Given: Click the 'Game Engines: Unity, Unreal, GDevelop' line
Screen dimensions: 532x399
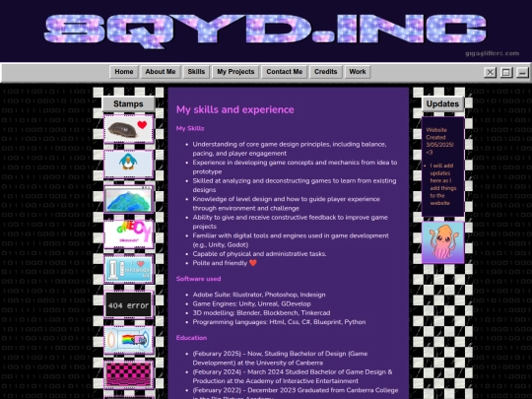Looking at the screenshot, I should click(x=251, y=303).
